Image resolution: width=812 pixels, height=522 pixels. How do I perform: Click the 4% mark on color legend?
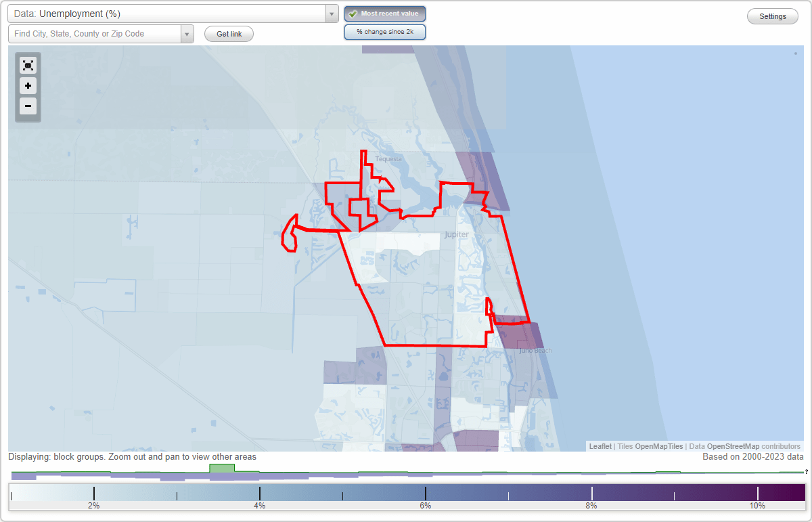[260, 506]
